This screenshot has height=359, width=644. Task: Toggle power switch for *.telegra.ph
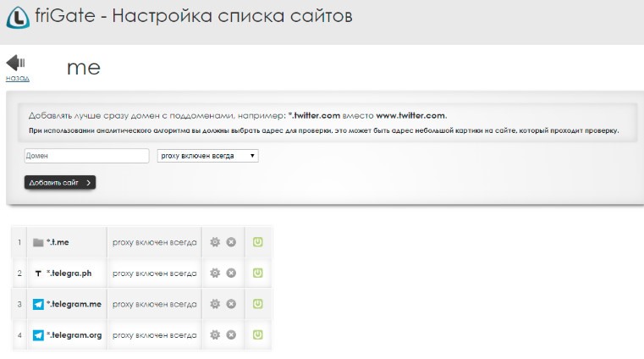pos(257,273)
